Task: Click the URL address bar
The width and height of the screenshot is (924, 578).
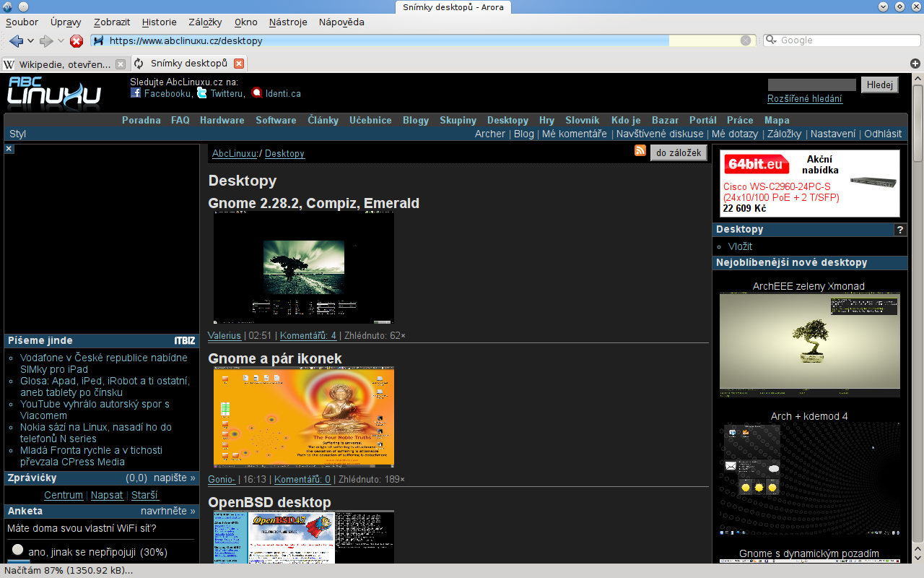Action: 422,40
